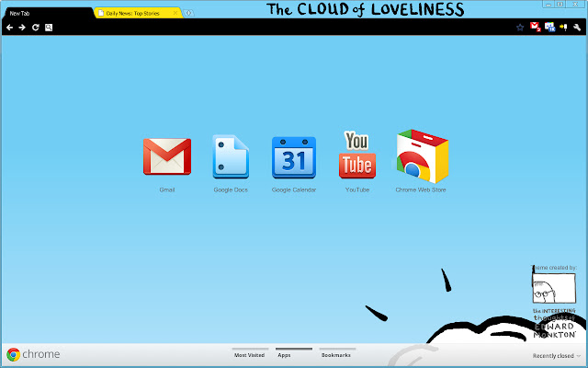The image size is (588, 368).
Task: Click the "Theme created by:" text
Action: point(554,268)
